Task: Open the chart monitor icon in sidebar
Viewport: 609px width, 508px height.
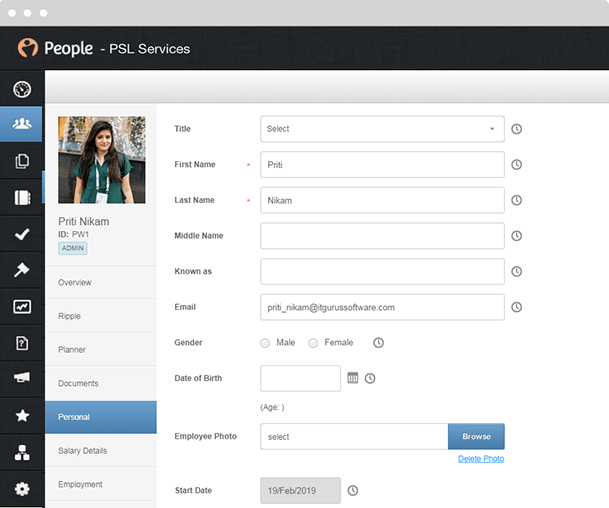Action: [x=22, y=307]
